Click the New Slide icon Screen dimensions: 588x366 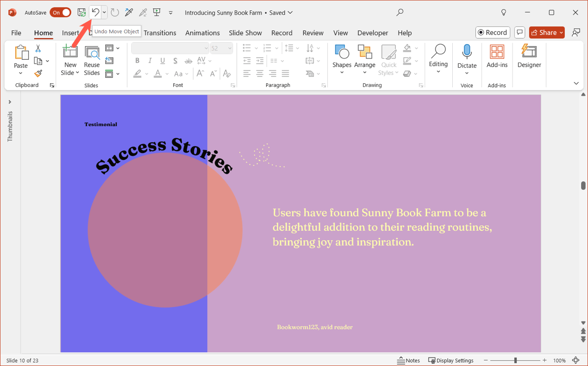(x=70, y=51)
